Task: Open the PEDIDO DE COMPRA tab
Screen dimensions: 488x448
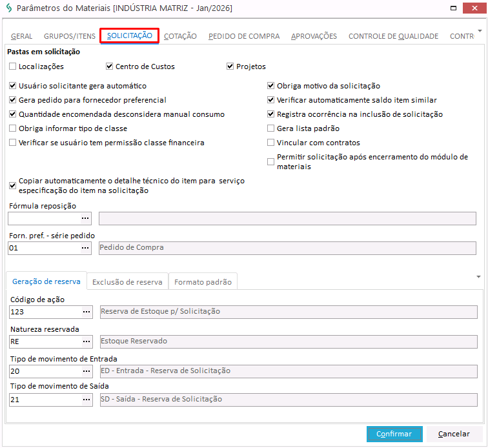Action: (244, 36)
